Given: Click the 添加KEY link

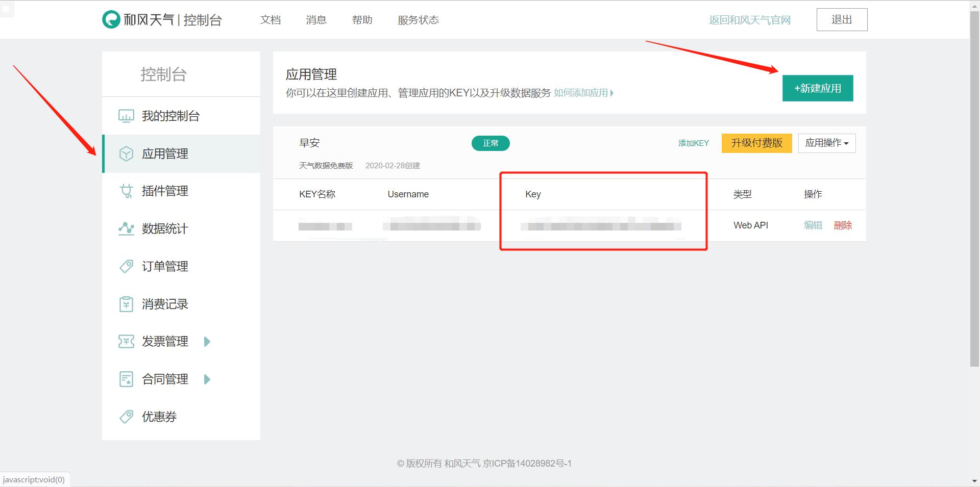Looking at the screenshot, I should 694,143.
